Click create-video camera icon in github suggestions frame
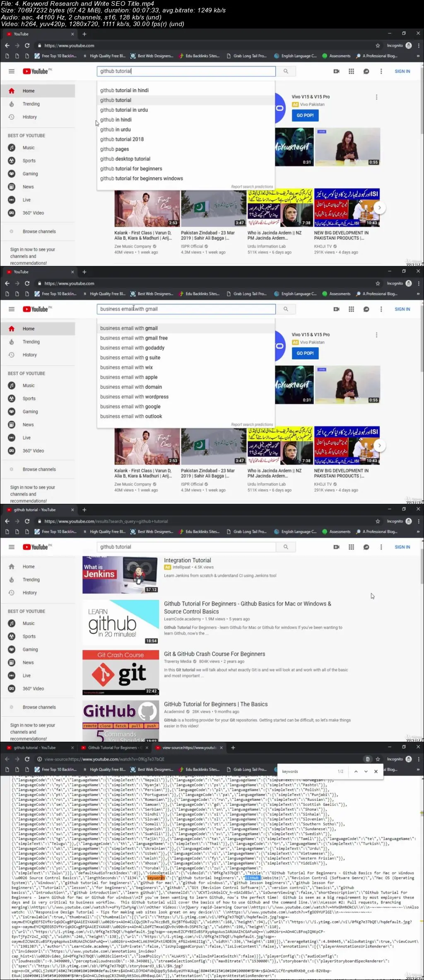The width and height of the screenshot is (424, 980). click(337, 71)
